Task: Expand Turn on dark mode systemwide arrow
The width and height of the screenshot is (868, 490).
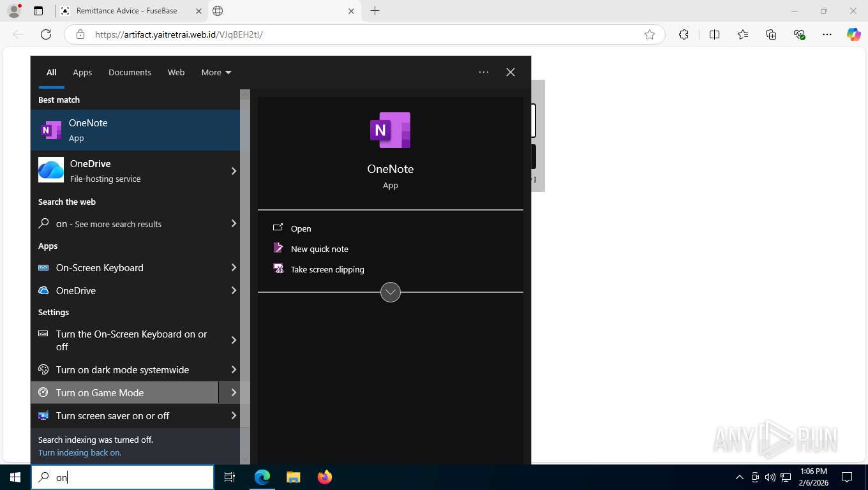Action: [234, 369]
